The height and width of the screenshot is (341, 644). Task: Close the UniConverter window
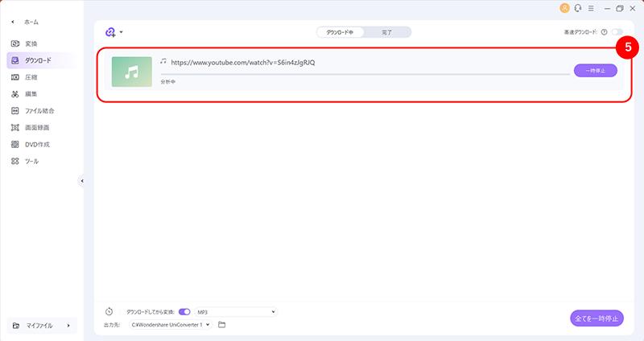[x=633, y=8]
